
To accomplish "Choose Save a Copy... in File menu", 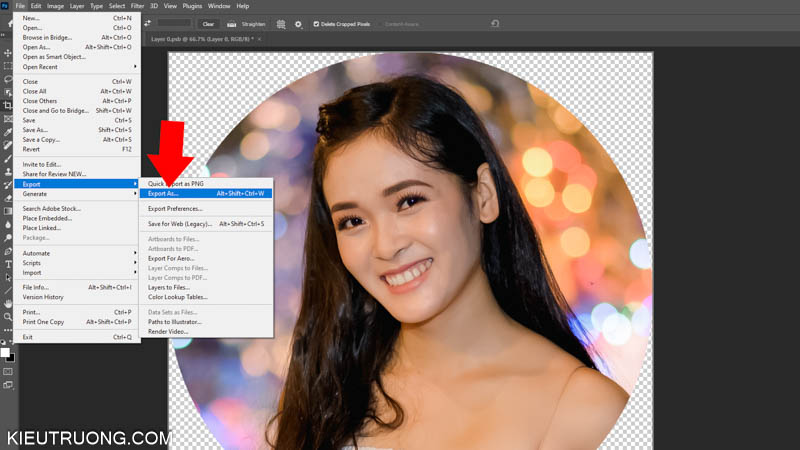I will [77, 139].
